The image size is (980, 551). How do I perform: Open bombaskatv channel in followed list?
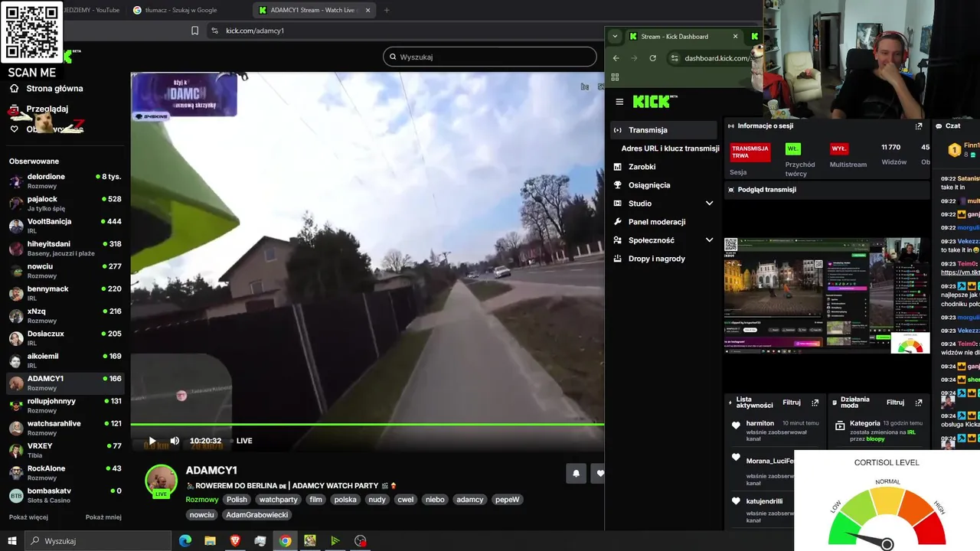pos(65,495)
